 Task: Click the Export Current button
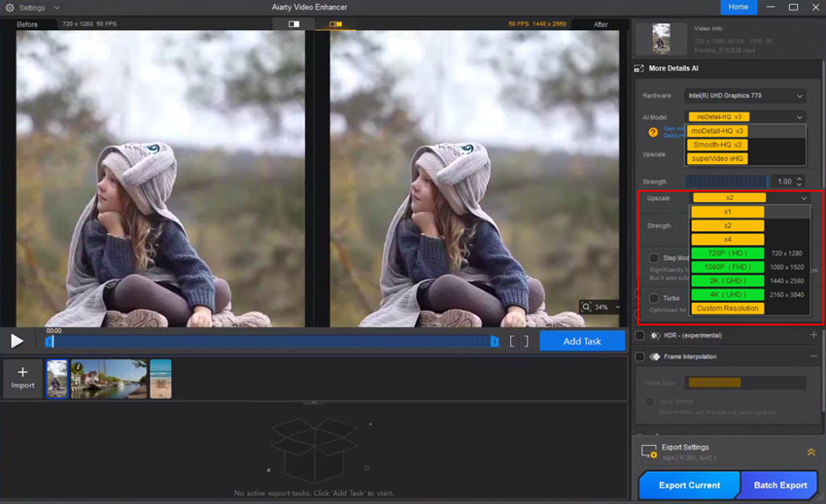(689, 485)
